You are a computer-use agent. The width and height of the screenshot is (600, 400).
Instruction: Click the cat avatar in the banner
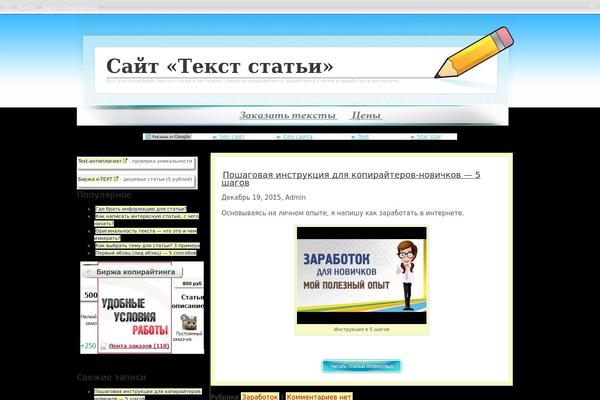189,322
